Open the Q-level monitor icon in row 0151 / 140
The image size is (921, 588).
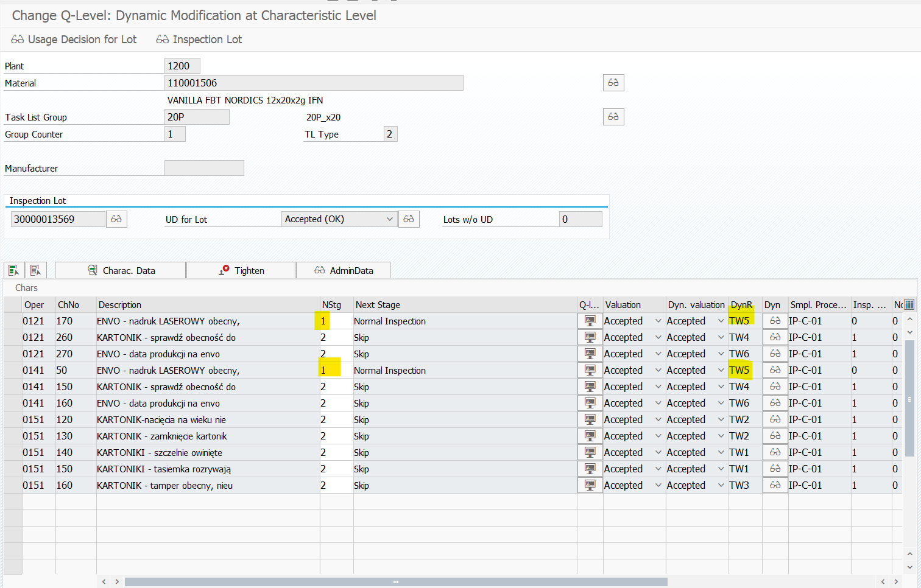point(590,452)
